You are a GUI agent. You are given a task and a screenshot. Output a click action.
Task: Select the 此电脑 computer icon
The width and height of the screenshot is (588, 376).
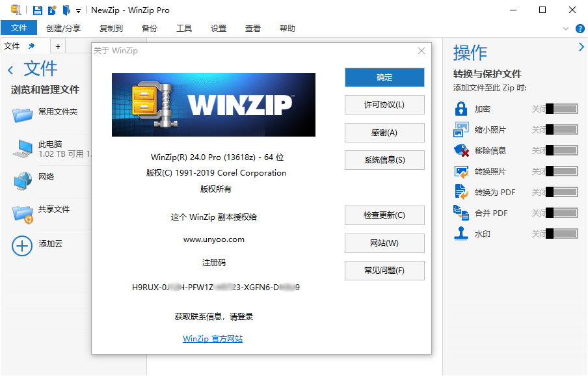point(23,148)
